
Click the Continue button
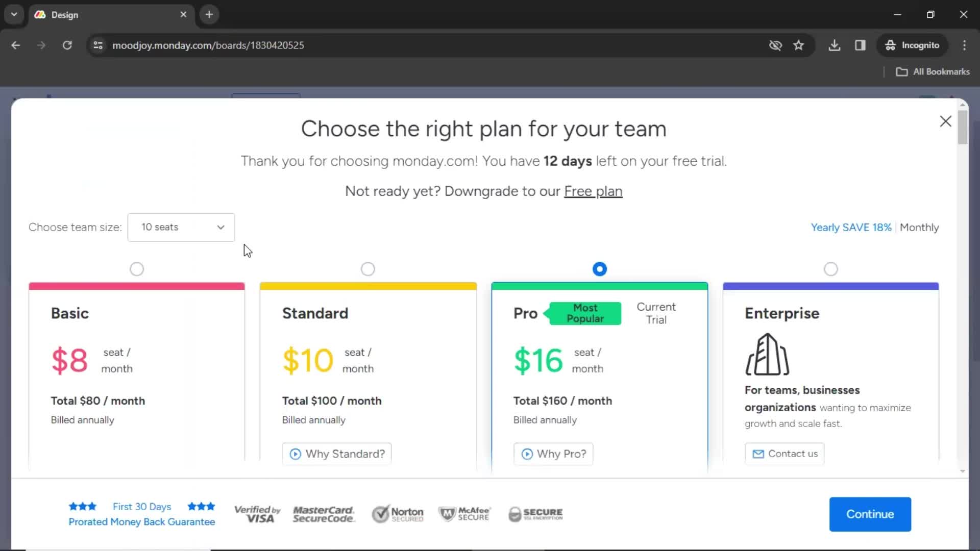coord(870,514)
